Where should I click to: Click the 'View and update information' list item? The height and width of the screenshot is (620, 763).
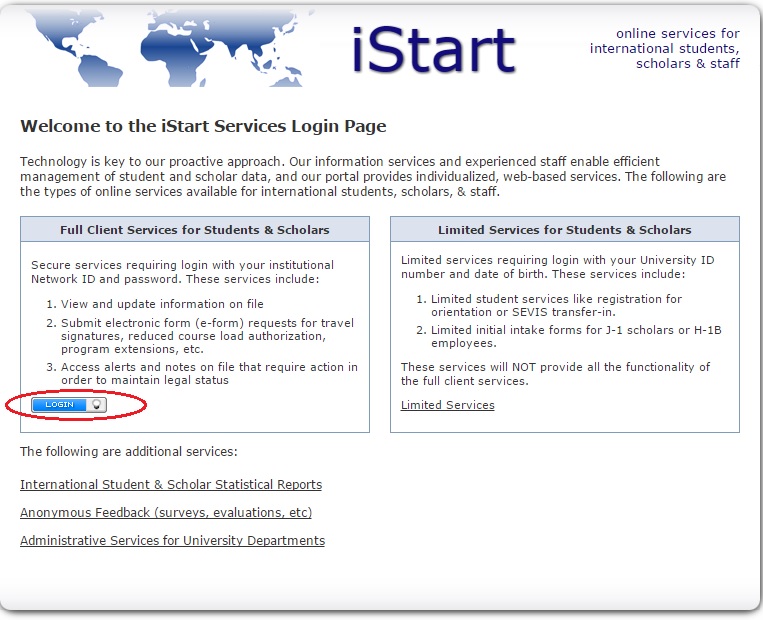click(162, 304)
